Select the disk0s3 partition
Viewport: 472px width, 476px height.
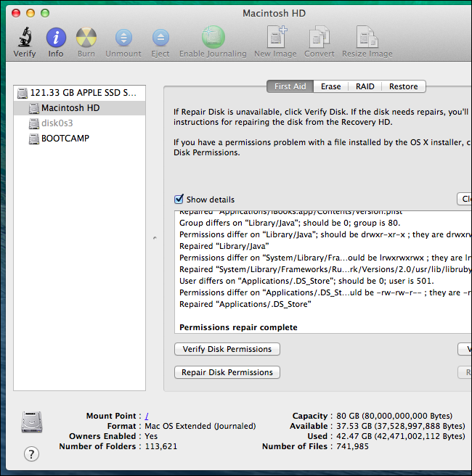[x=80, y=123]
